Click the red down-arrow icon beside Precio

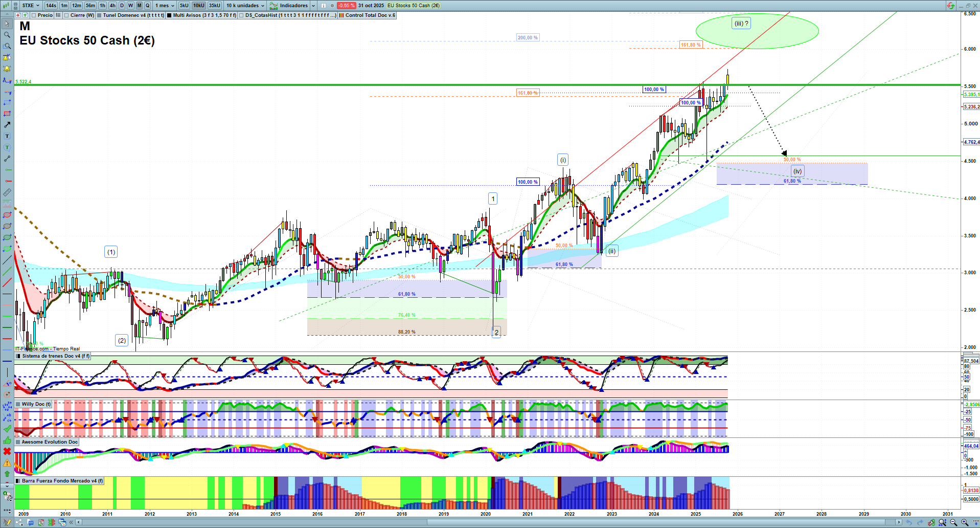pos(18,15)
